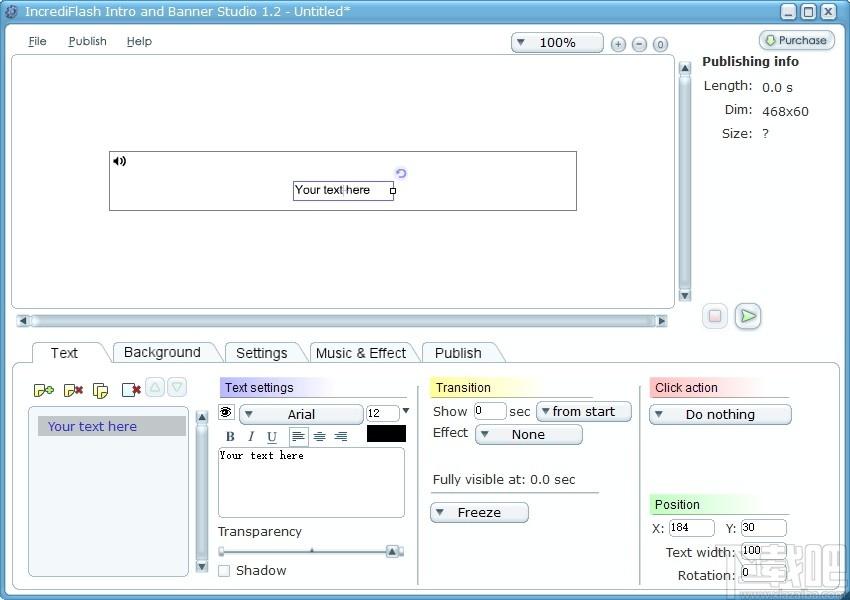
Task: Delete the selected text item
Action: tap(73, 390)
